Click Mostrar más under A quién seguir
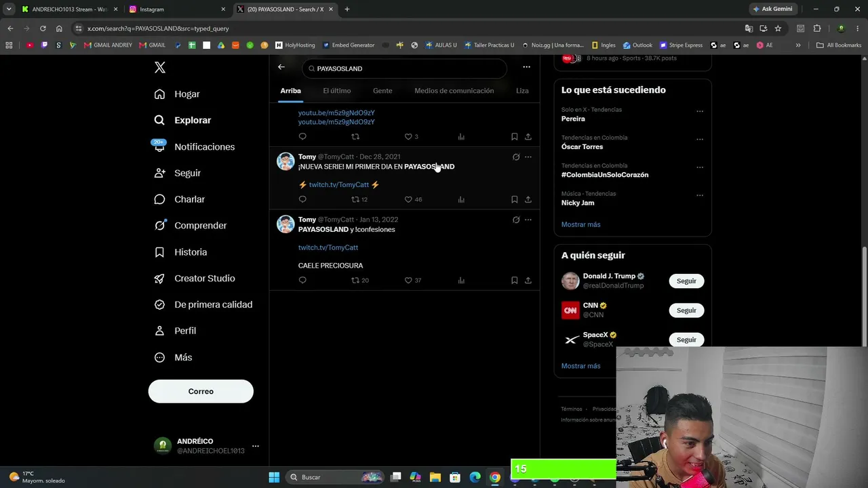868x488 pixels. [x=581, y=366]
